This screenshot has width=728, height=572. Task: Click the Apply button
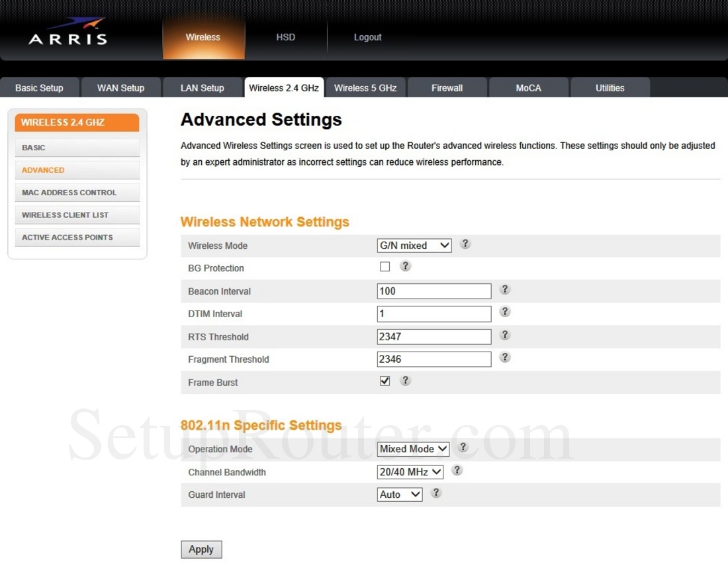click(201, 549)
